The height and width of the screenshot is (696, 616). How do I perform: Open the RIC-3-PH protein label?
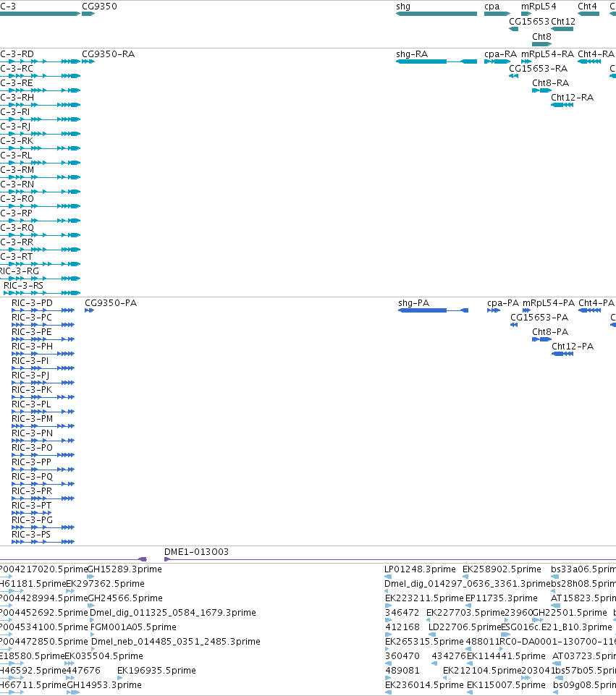[x=32, y=347]
